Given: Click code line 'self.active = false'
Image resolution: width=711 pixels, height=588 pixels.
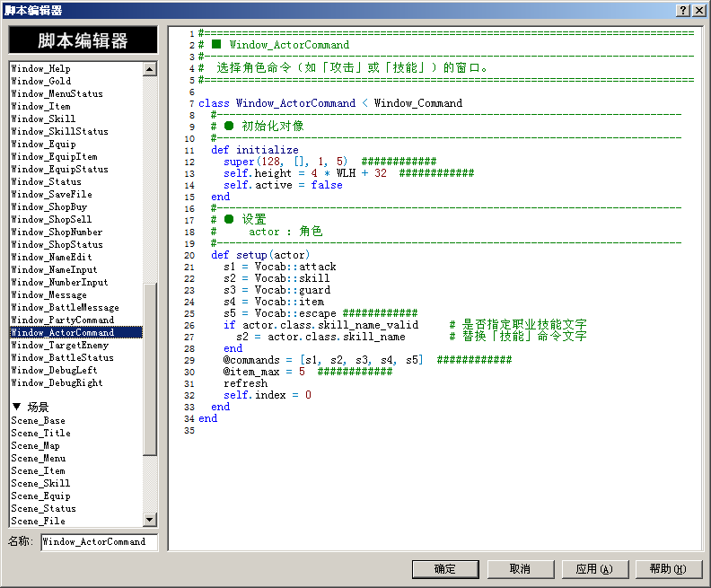Looking at the screenshot, I should (283, 185).
